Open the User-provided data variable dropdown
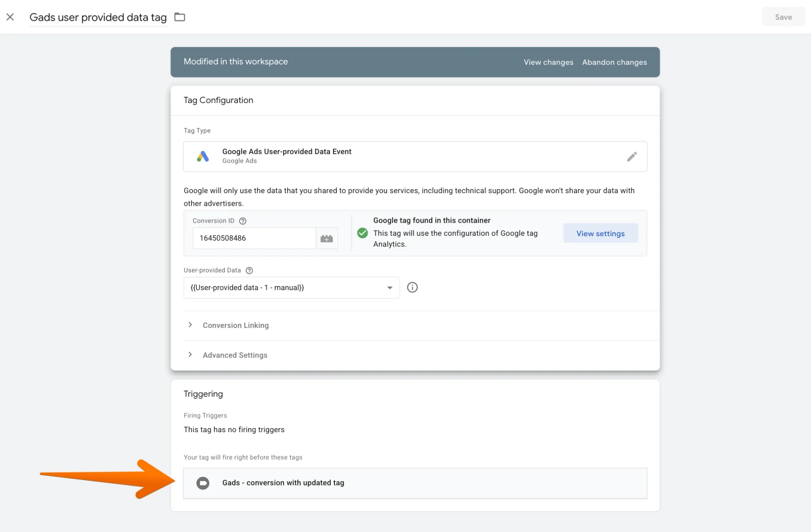The height and width of the screenshot is (532, 811). point(292,288)
